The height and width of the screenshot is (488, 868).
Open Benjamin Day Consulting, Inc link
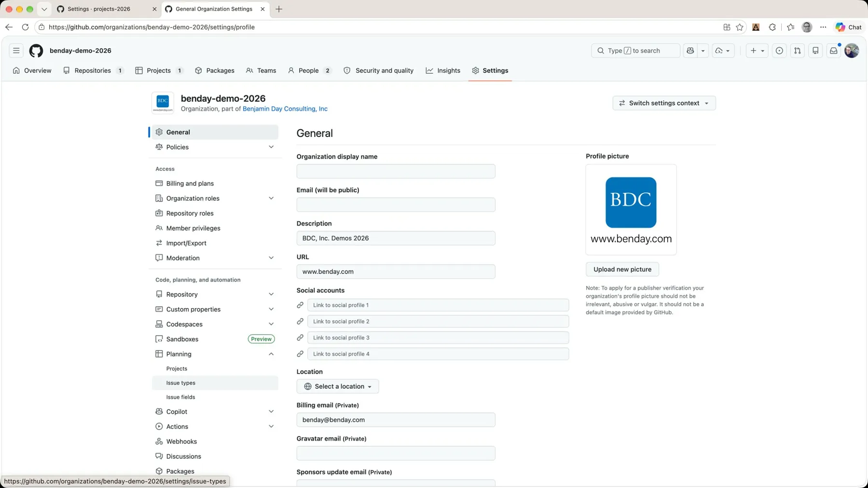tap(285, 109)
